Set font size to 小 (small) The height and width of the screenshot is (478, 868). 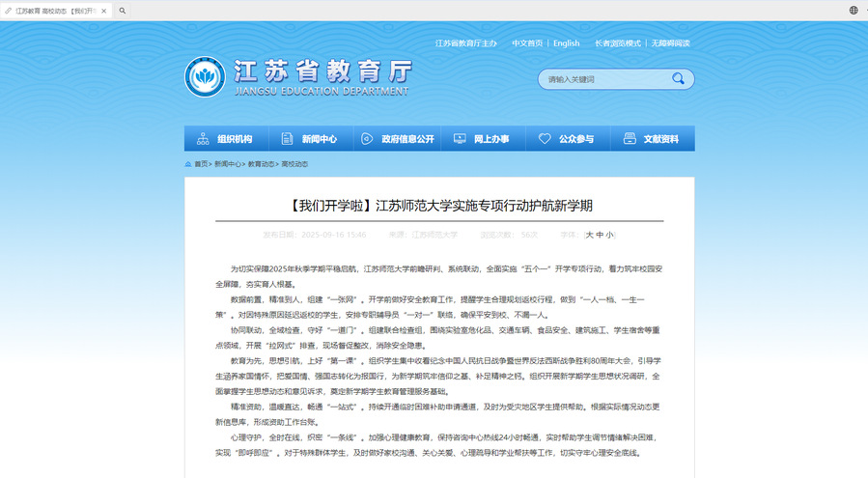click(x=609, y=235)
